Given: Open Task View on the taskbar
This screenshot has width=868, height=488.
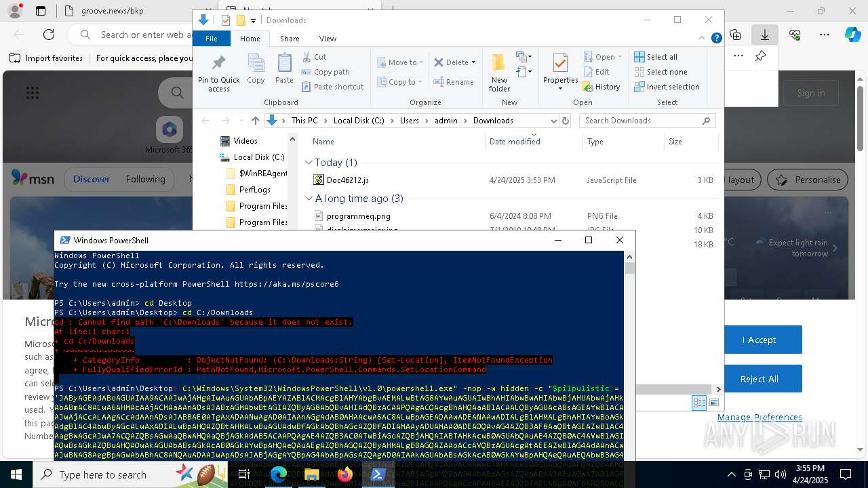Looking at the screenshot, I should pos(244,474).
